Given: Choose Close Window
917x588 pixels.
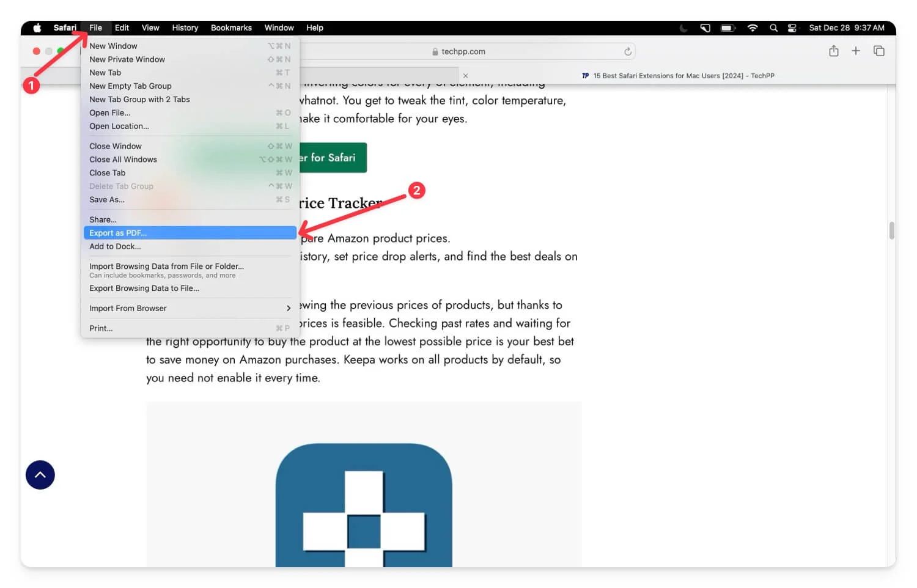Looking at the screenshot, I should click(x=190, y=146).
